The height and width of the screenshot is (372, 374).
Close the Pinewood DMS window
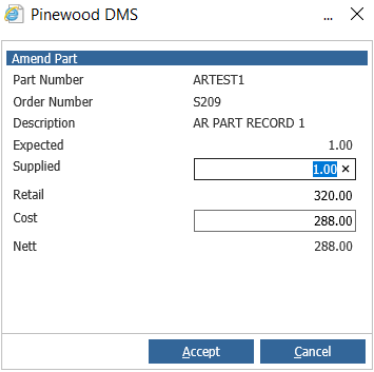[x=357, y=14]
